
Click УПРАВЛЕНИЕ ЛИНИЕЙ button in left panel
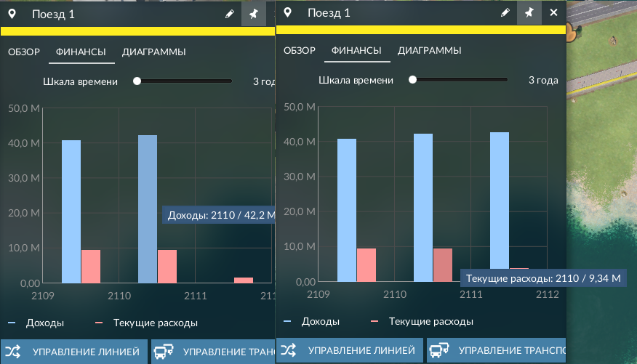pyautogui.click(x=74, y=352)
